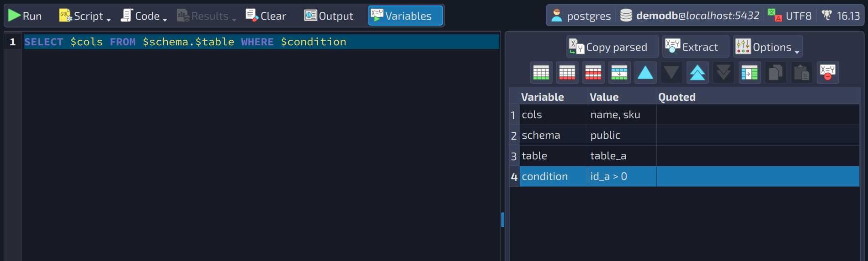The height and width of the screenshot is (261, 868).
Task: Add a new variable row (green table icon)
Action: [x=541, y=72]
